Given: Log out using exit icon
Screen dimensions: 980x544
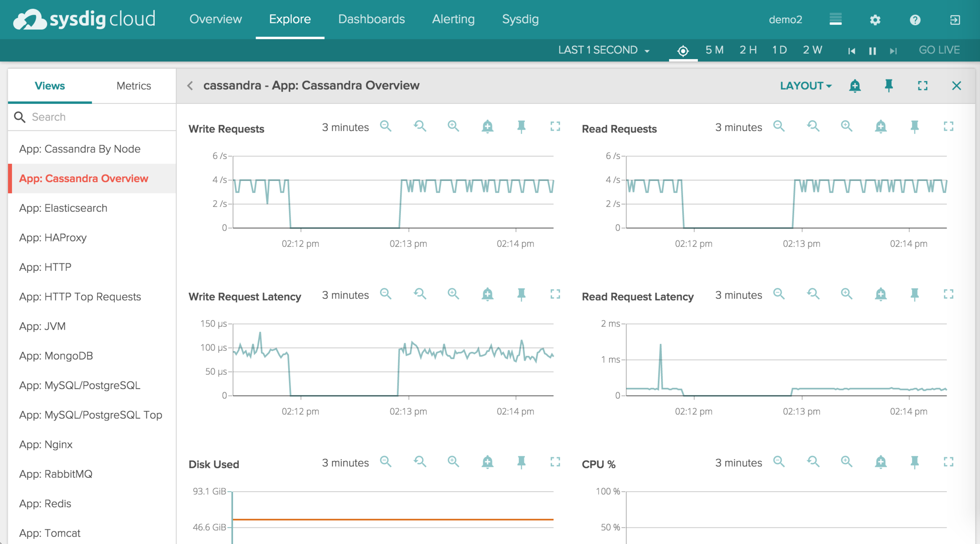Looking at the screenshot, I should (955, 20).
